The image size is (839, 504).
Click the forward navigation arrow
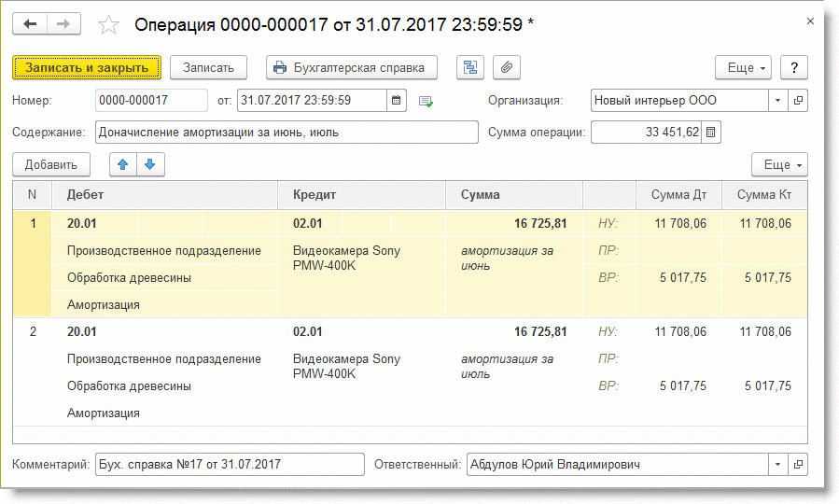(x=63, y=24)
